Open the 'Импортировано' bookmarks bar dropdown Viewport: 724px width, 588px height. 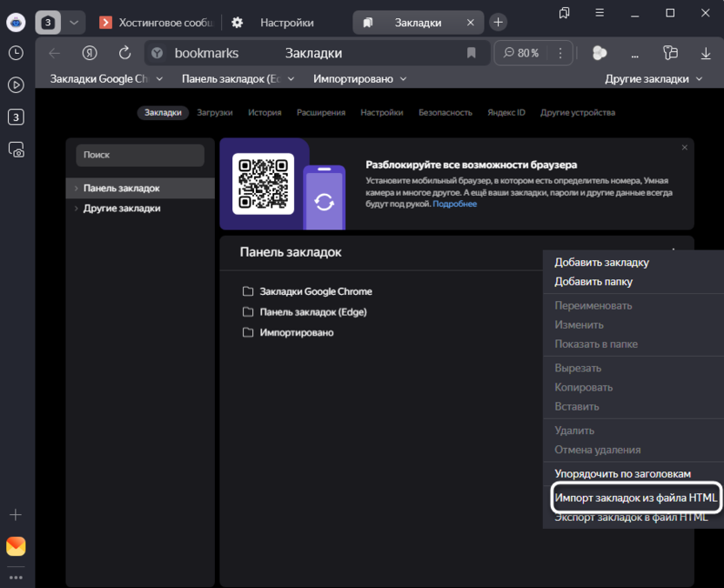tap(359, 79)
